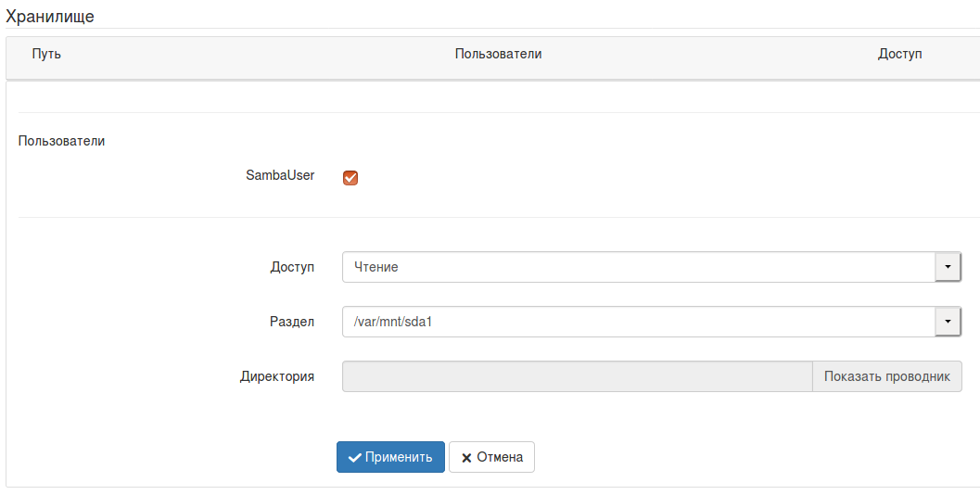The image size is (980, 495).
Task: Click the Раздел form label
Action: (292, 322)
